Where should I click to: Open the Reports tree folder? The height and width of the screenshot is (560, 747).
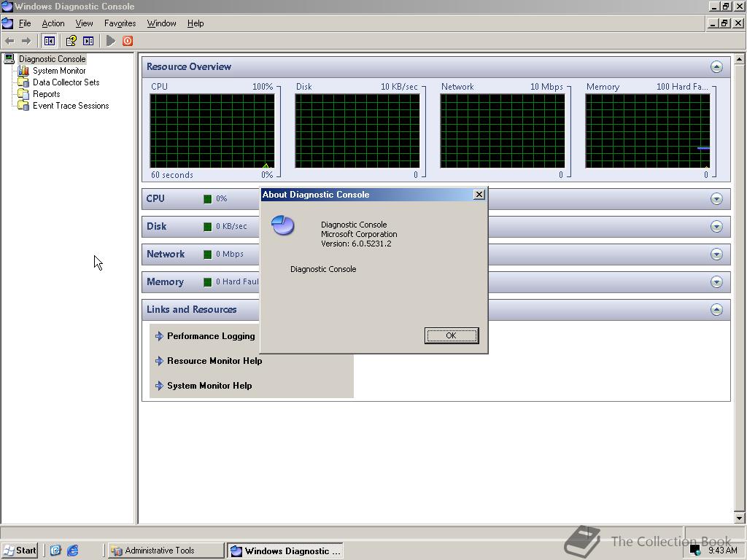[46, 94]
